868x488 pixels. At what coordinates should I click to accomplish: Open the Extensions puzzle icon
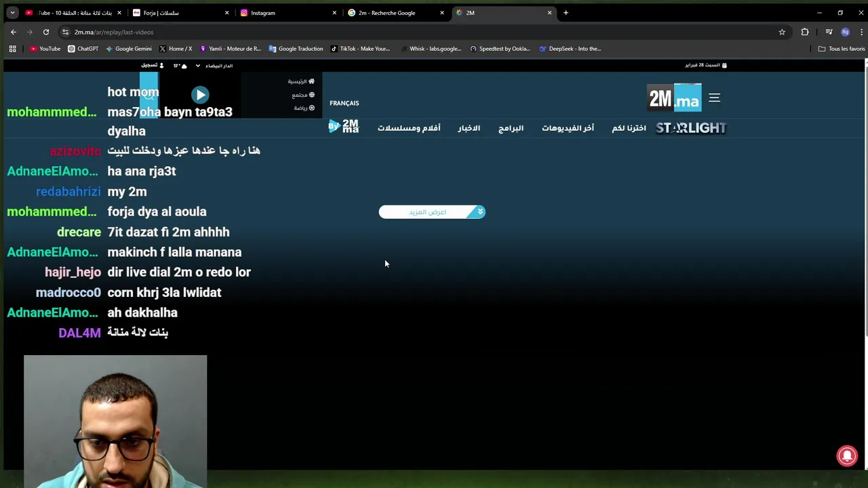pyautogui.click(x=805, y=32)
